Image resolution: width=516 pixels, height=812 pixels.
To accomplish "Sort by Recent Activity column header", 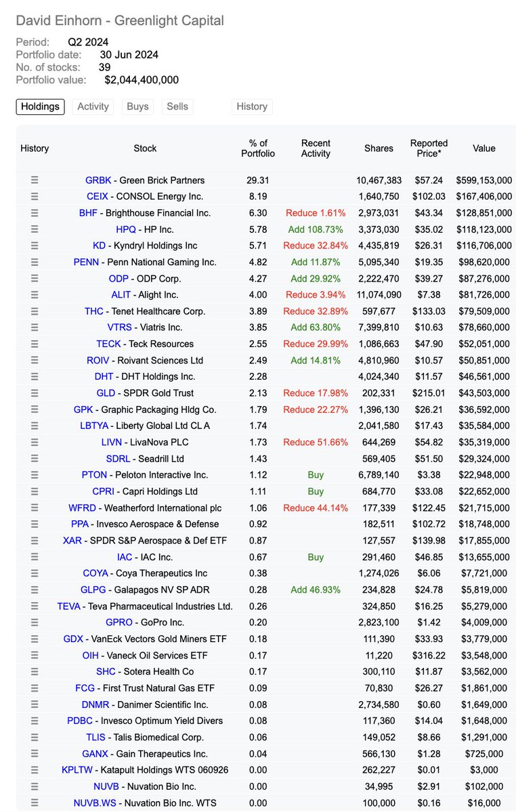I will pos(316,148).
